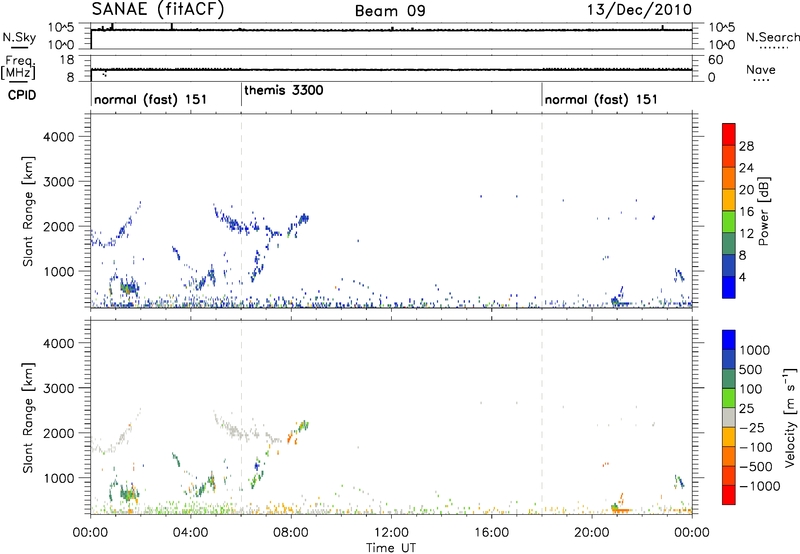Image resolution: width=800 pixels, height=554 pixels.
Task: Click the Nave legend label
Action: tap(761, 69)
